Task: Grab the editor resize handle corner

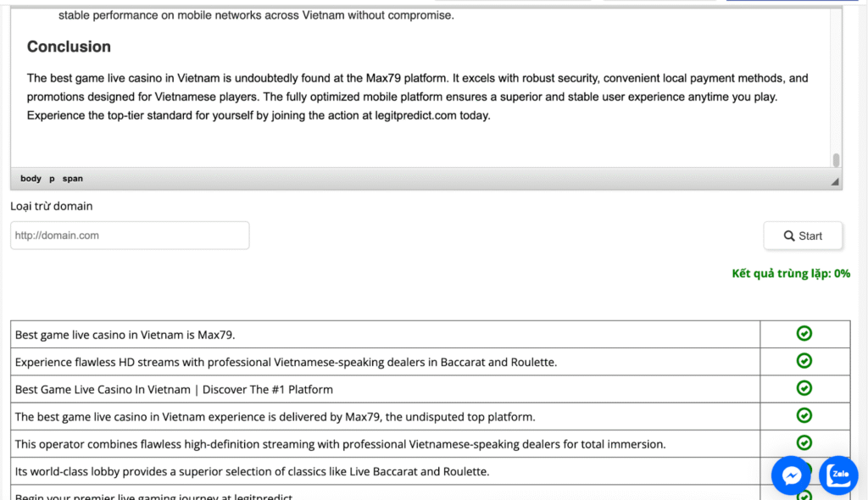Action: [835, 181]
